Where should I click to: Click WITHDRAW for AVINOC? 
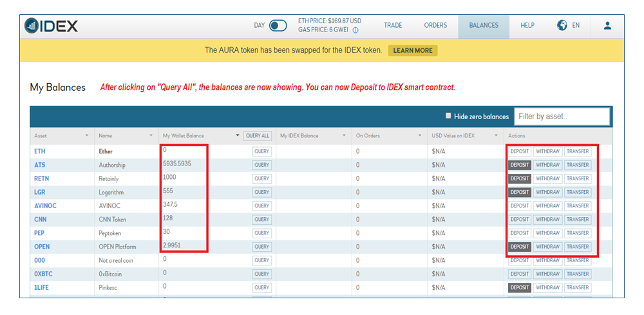(547, 205)
